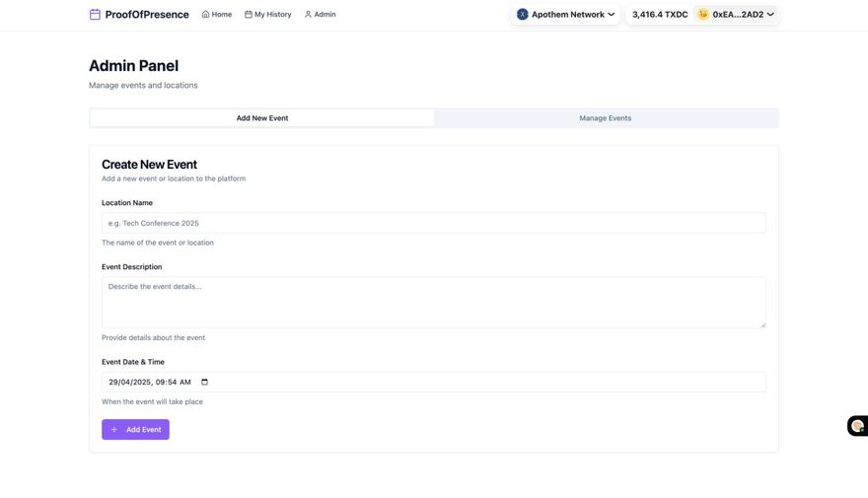Click the Admin person icon
Viewport: 868px width, 498px height.
pyautogui.click(x=308, y=15)
